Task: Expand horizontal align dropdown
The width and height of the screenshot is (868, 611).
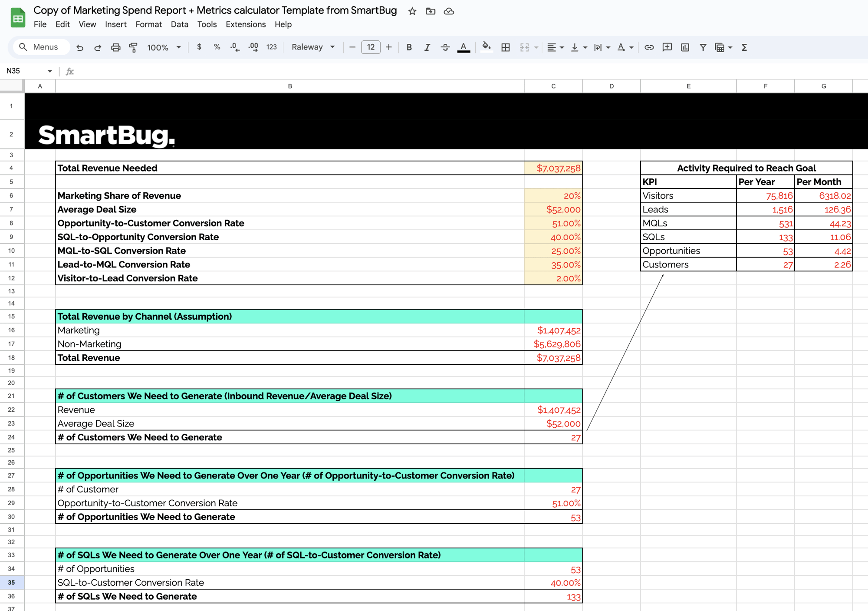Action: 562,47
